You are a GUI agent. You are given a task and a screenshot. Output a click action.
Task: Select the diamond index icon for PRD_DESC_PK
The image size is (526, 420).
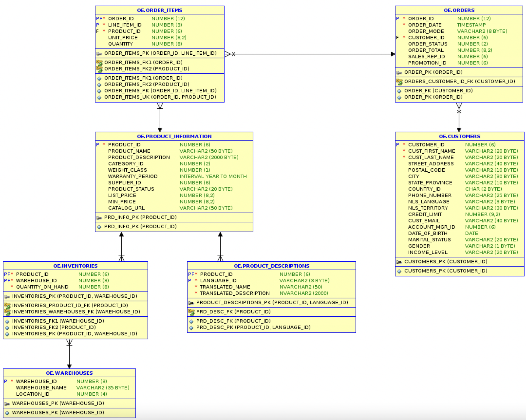[192, 327]
